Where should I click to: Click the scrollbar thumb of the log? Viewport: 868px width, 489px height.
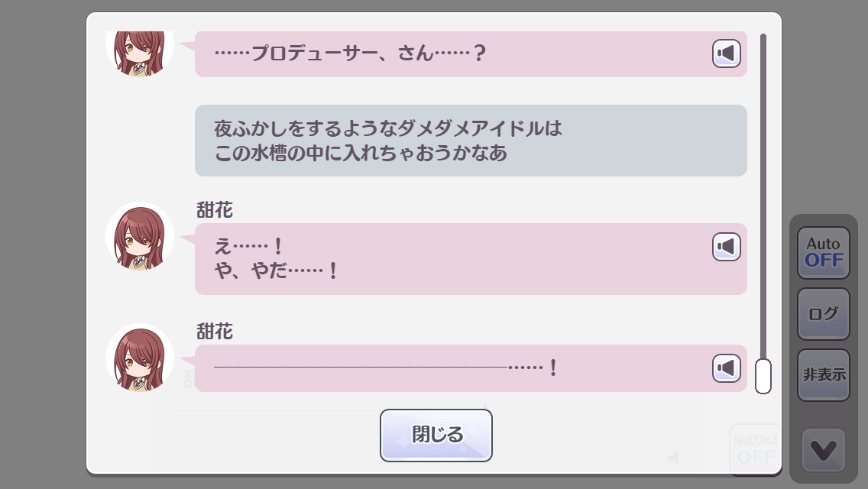pyautogui.click(x=763, y=375)
